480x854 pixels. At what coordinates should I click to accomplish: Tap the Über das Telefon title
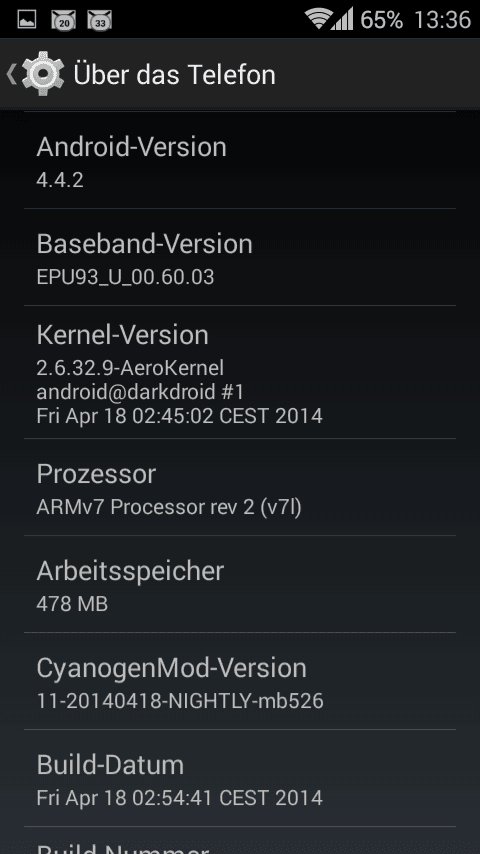(x=174, y=75)
